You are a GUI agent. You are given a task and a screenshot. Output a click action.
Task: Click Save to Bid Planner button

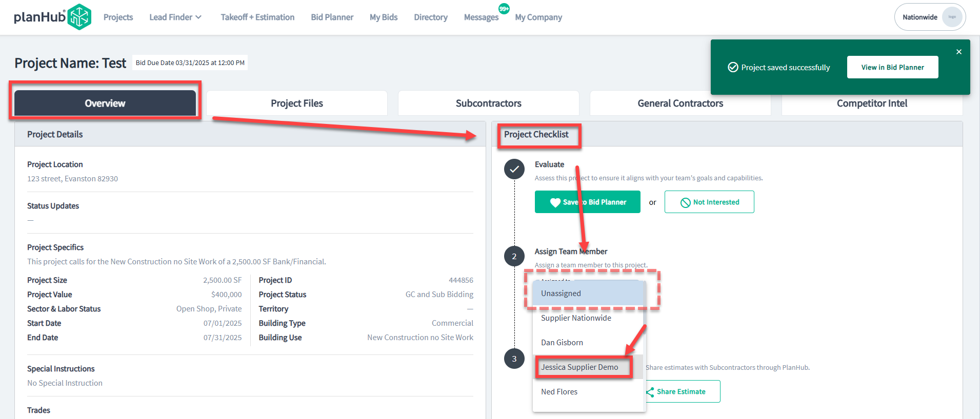588,202
